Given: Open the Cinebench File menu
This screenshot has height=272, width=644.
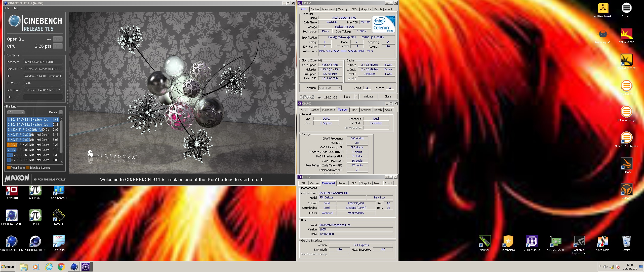Looking at the screenshot, I should click(7, 8).
